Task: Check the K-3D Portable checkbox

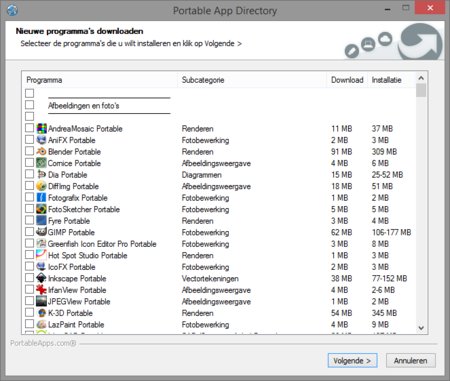Action: [30, 313]
